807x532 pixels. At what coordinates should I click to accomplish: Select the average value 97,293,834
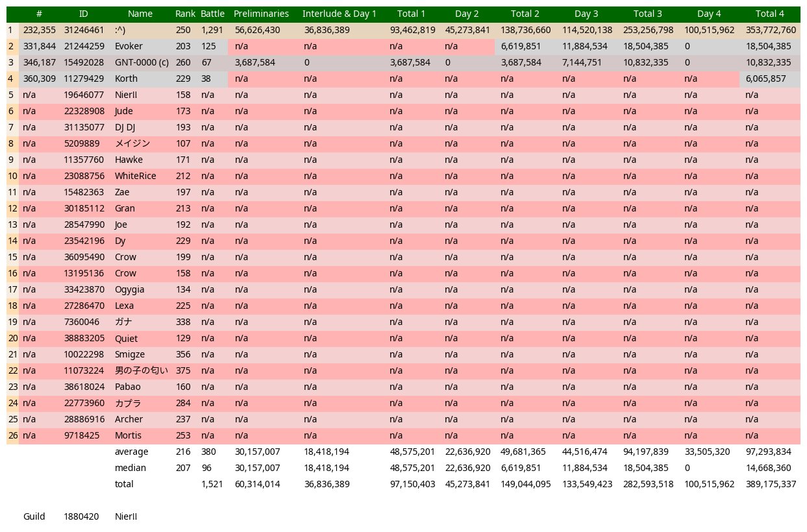pos(768,452)
